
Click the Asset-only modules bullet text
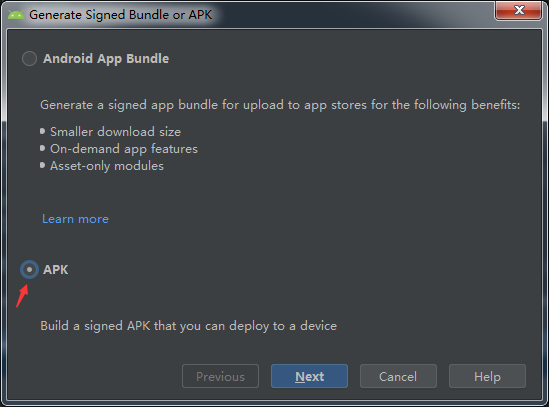click(x=107, y=166)
